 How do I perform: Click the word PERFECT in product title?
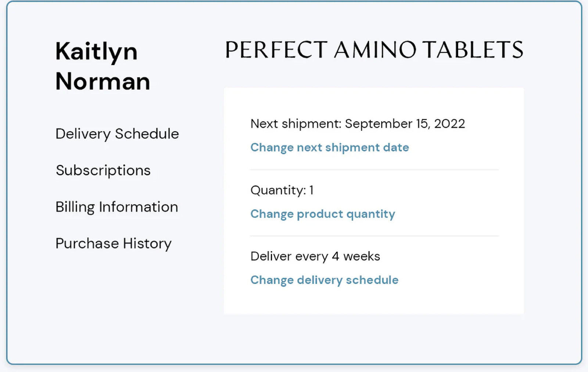tap(276, 50)
